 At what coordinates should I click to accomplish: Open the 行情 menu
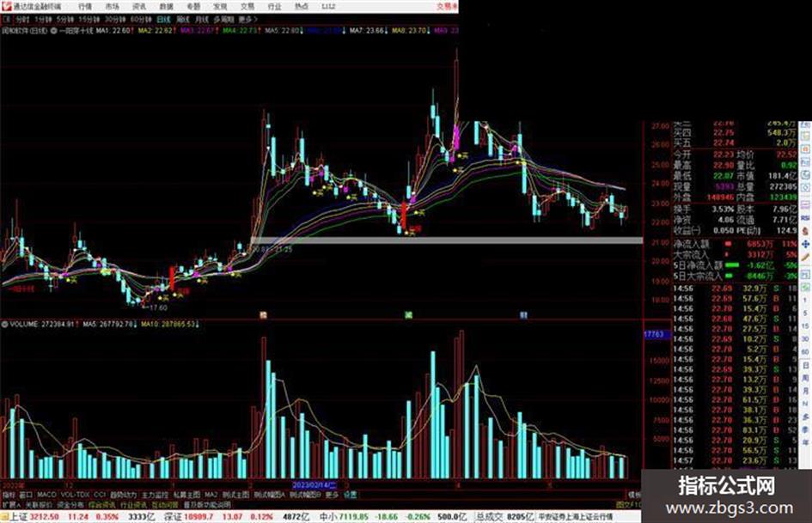tap(85, 7)
